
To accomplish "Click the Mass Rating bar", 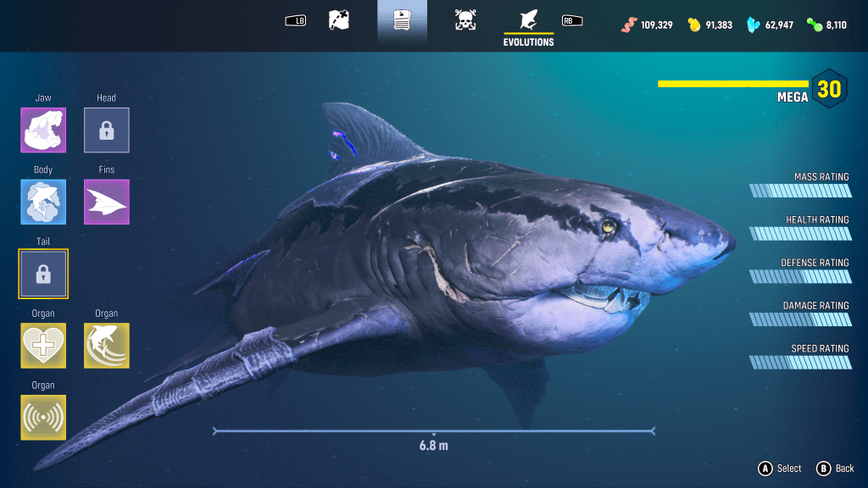I will point(800,191).
